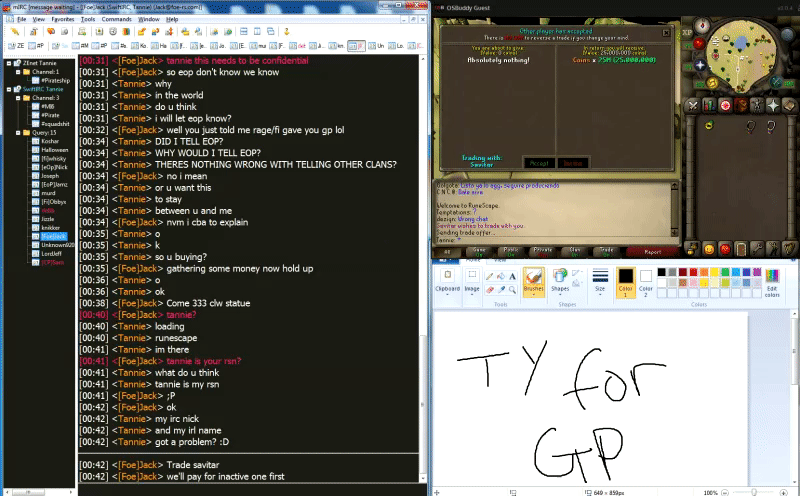Screen dimensions: 800x496
Task: Click the question mark Help icon in the mIRC toolbar
Action: pyautogui.click(x=286, y=32)
